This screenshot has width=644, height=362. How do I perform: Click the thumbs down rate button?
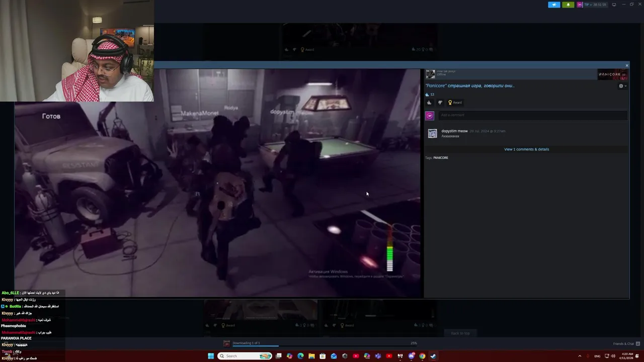[440, 103]
